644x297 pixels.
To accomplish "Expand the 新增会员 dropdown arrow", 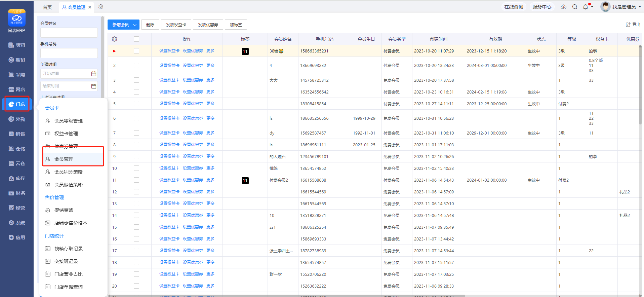I will click(135, 25).
